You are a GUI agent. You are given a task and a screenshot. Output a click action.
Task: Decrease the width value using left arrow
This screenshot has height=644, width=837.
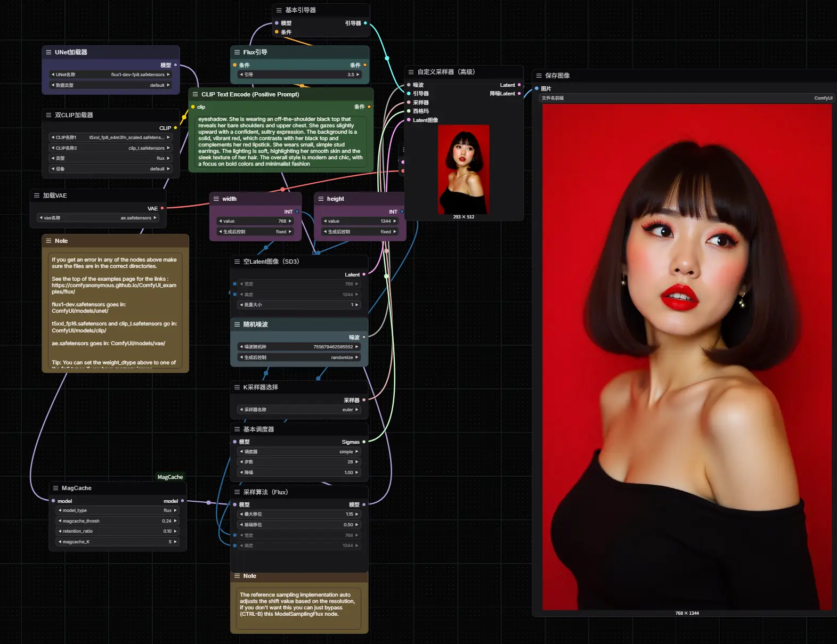(x=221, y=221)
